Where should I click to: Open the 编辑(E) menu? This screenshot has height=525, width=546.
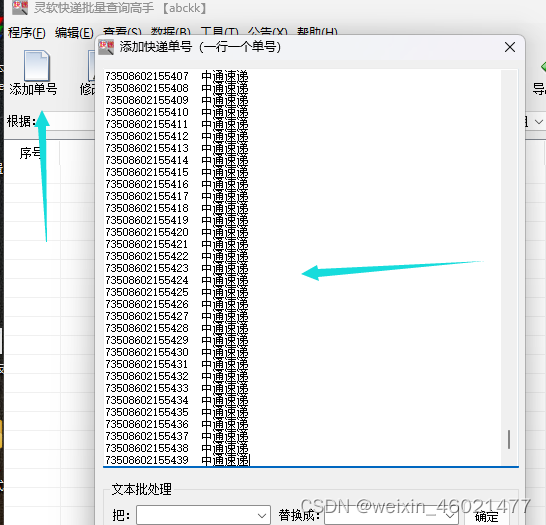coord(74,32)
